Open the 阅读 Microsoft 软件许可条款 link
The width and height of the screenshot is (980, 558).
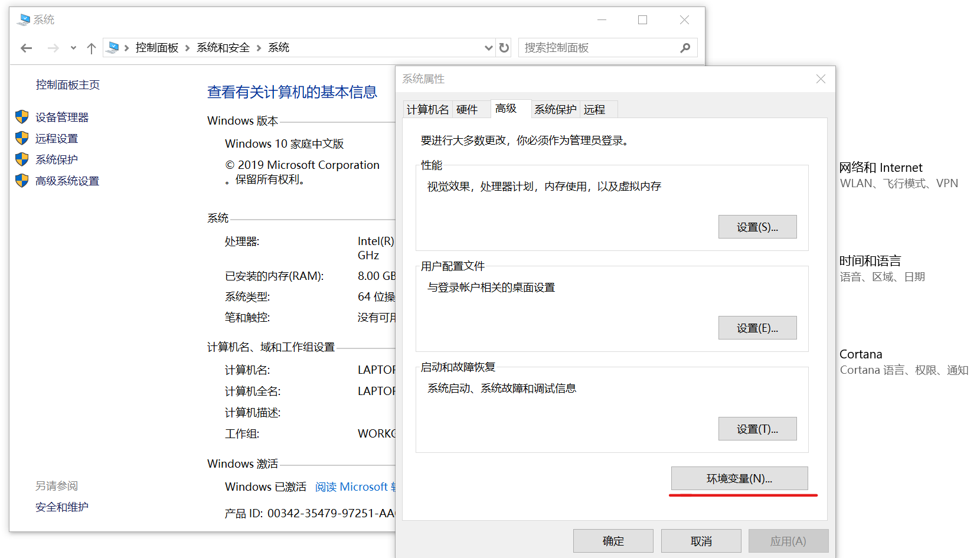click(x=354, y=487)
